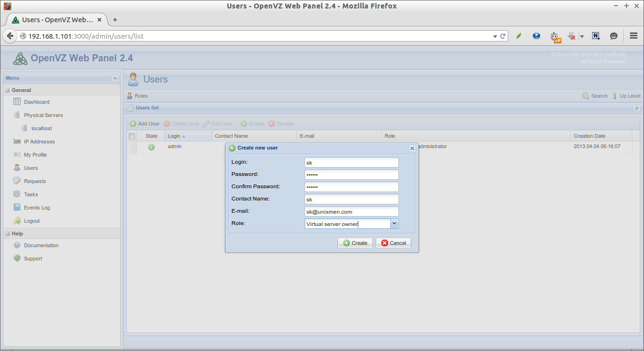Open the downloads extension dropdown arrow
This screenshot has width=644, height=351.
[582, 36]
